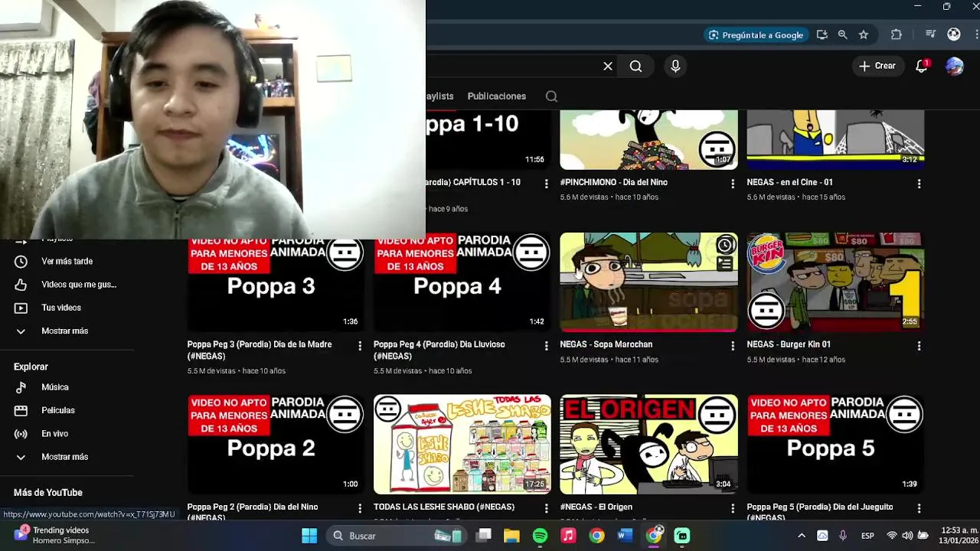This screenshot has height=551, width=980.
Task: Play the Burger Kin video thumbnail
Action: [x=835, y=282]
